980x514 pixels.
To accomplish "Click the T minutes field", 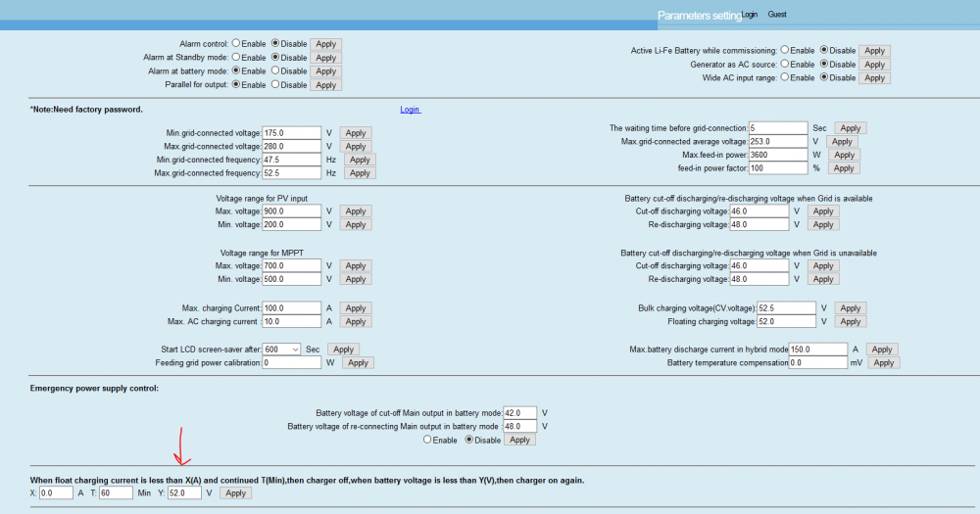I will coord(116,492).
